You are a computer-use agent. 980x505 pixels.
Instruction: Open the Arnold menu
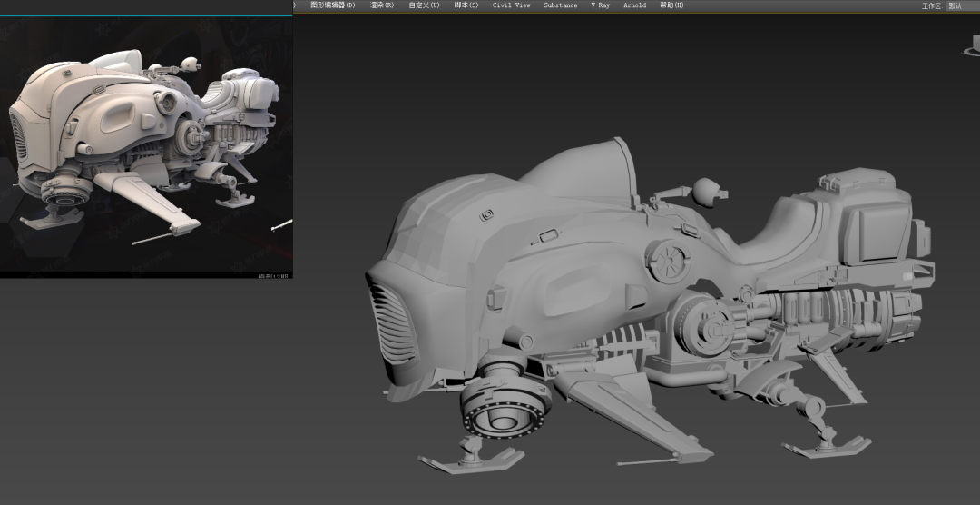tap(634, 5)
